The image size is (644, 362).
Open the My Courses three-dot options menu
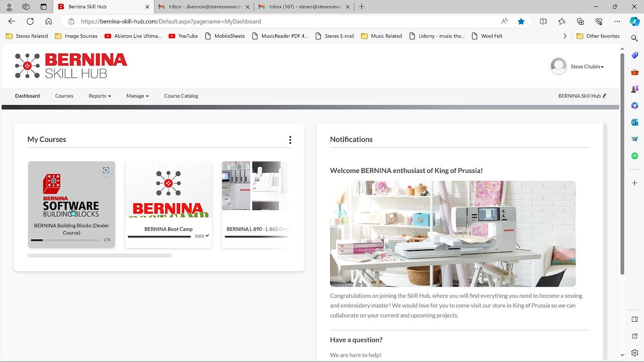point(290,140)
